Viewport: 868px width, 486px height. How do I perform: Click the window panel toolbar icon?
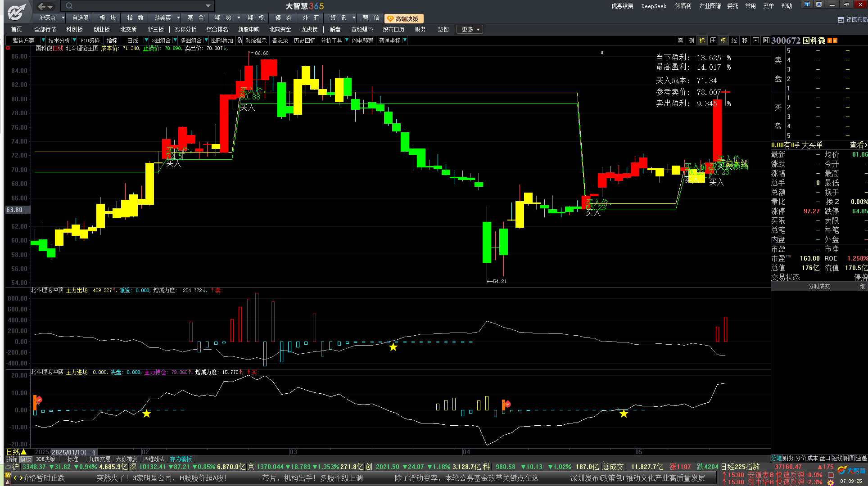click(756, 40)
